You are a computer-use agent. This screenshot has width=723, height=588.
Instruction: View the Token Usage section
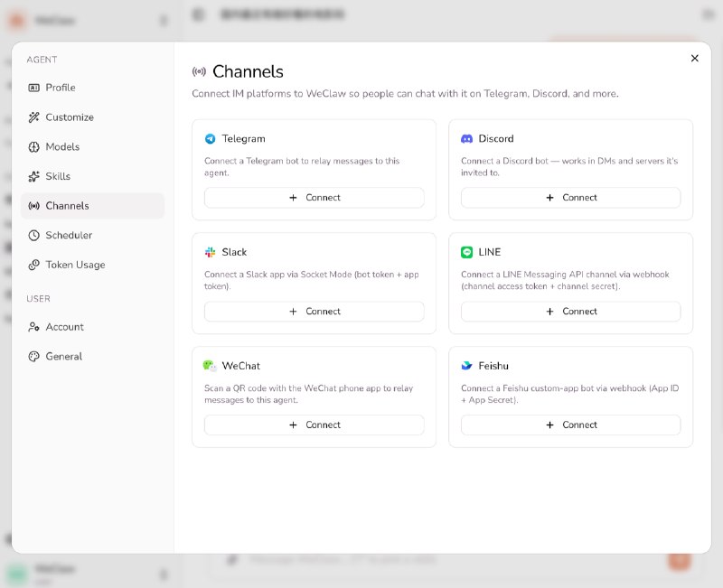pos(92,265)
